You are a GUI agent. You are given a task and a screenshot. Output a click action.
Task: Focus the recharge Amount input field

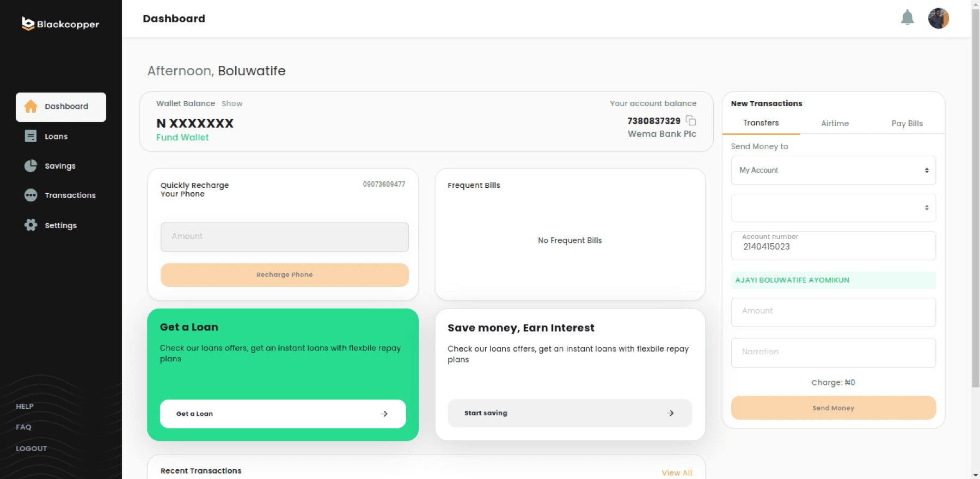284,237
